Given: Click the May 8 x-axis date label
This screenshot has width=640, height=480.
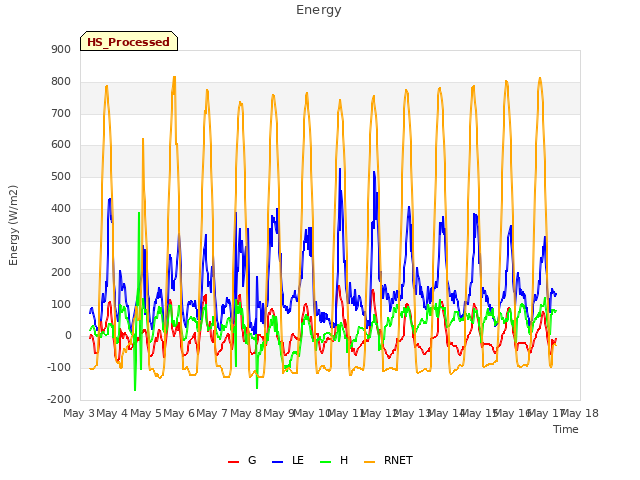Looking at the screenshot, I should click(x=246, y=413).
